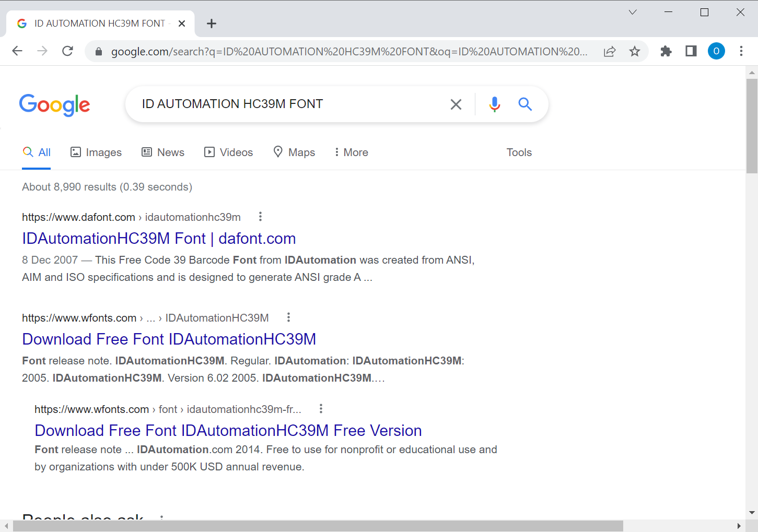Open Download Free Font IDAutomationHC39M Free Version
This screenshot has width=758, height=532.
(x=228, y=431)
